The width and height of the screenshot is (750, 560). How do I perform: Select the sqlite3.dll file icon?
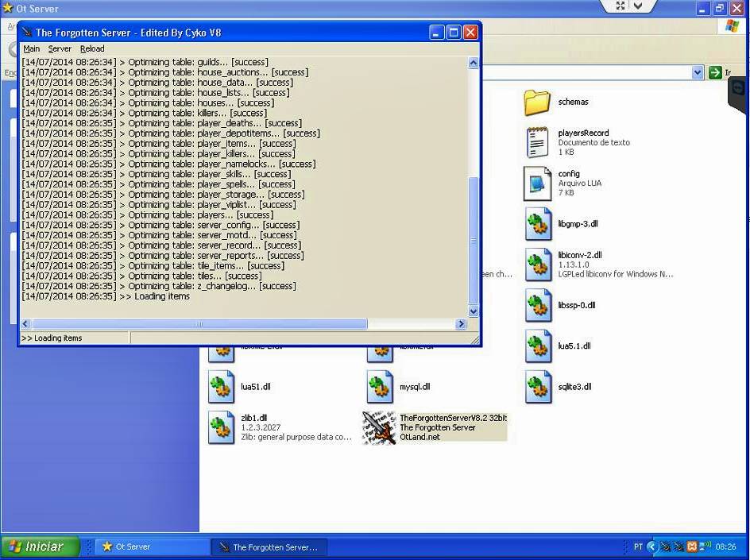tap(538, 386)
